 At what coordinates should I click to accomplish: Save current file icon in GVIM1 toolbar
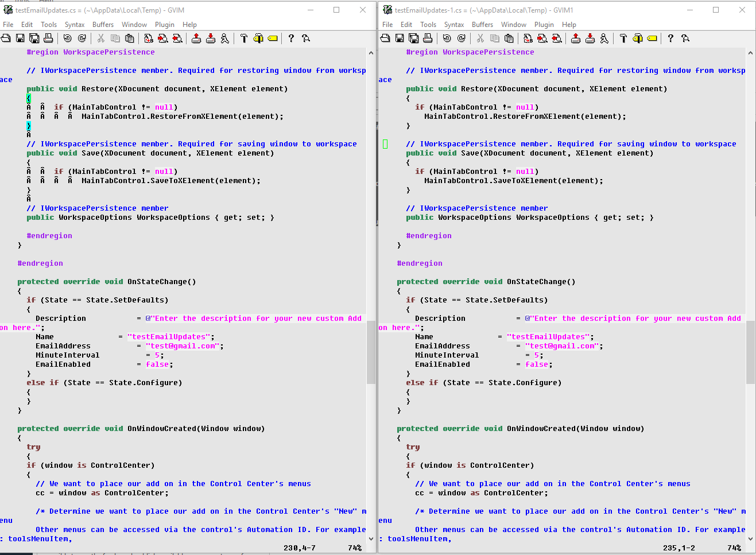(x=400, y=38)
